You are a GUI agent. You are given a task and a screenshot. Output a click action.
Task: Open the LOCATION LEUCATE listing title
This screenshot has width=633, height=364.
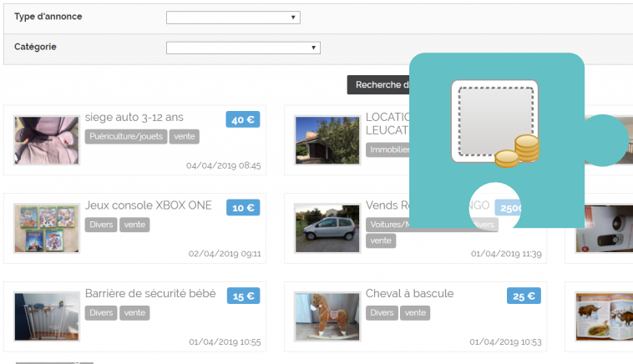387,124
